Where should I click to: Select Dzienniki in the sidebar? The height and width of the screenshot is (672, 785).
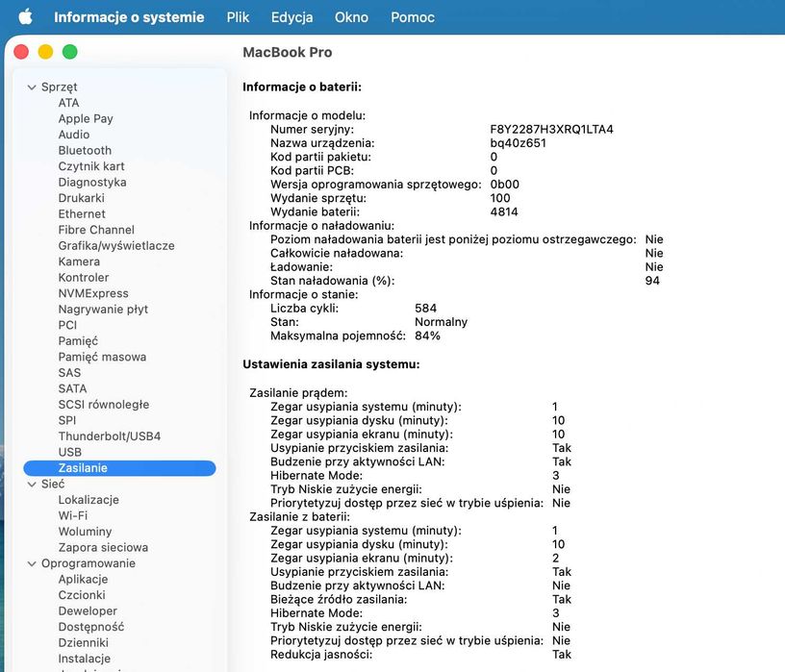(x=83, y=643)
